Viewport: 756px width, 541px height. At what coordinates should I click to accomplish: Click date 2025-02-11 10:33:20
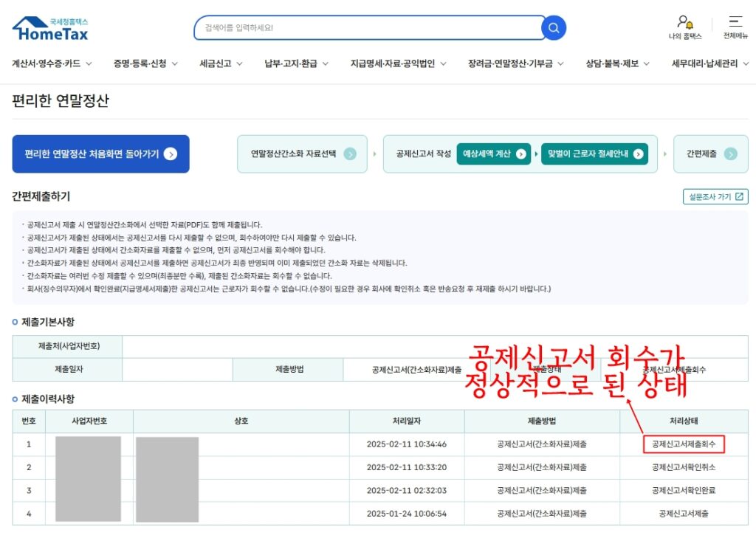(407, 467)
